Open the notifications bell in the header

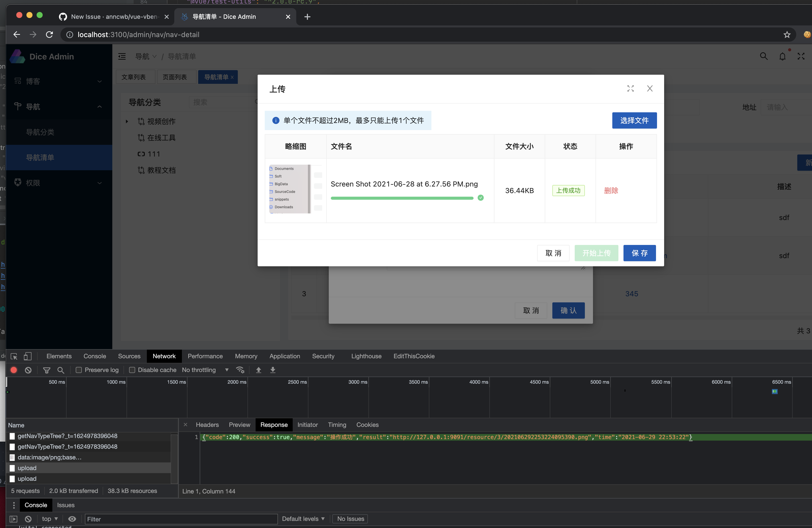(x=783, y=56)
